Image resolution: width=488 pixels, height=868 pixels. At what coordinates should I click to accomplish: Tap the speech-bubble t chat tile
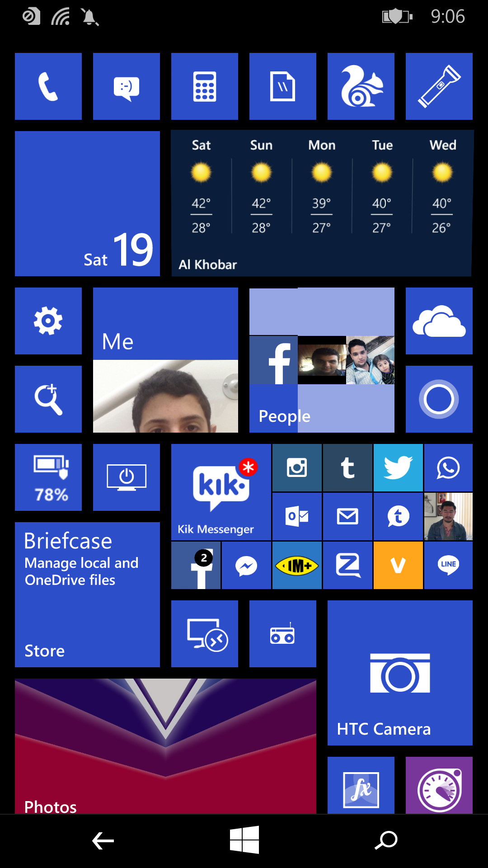click(x=398, y=516)
